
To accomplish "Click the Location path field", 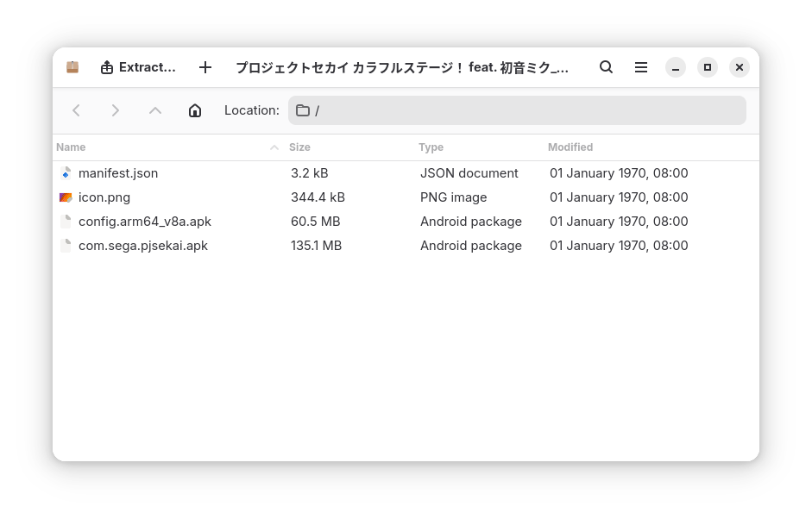I will click(x=517, y=110).
